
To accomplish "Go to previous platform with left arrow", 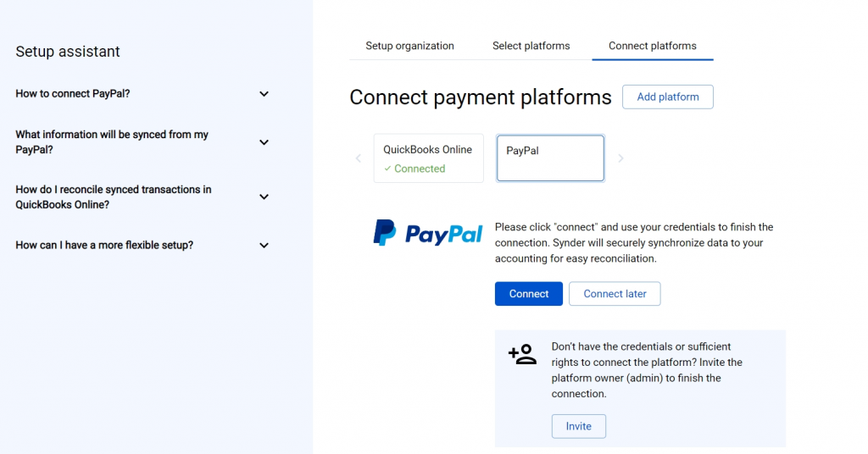I will [359, 158].
